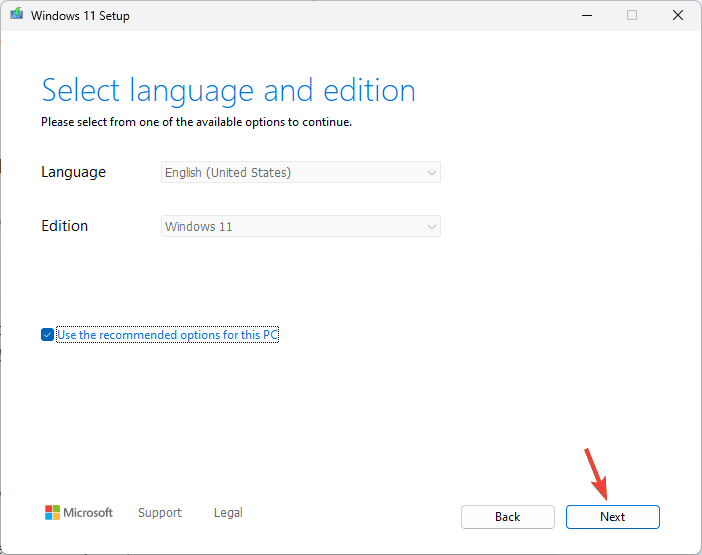
Task: Uncheck the recommended options checkbox
Action: point(47,335)
